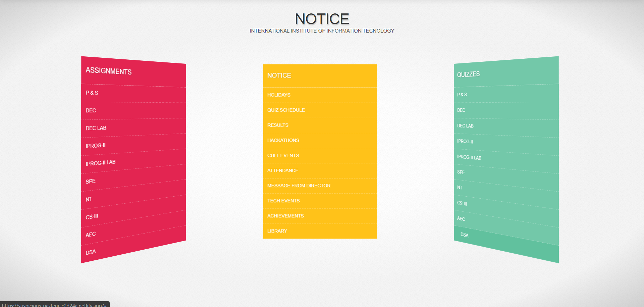Open CULT EVENTS in the Notice list
The image size is (644, 307).
(320, 155)
